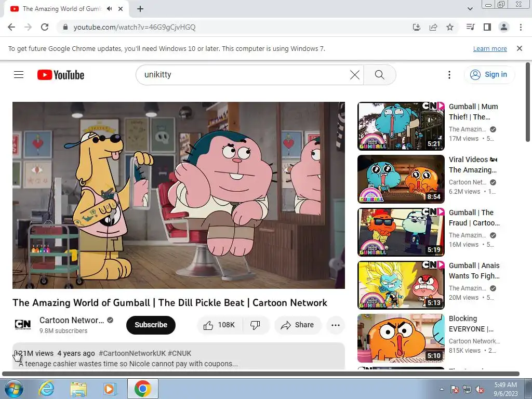Open the Mum Thief video thumbnail

(401, 126)
